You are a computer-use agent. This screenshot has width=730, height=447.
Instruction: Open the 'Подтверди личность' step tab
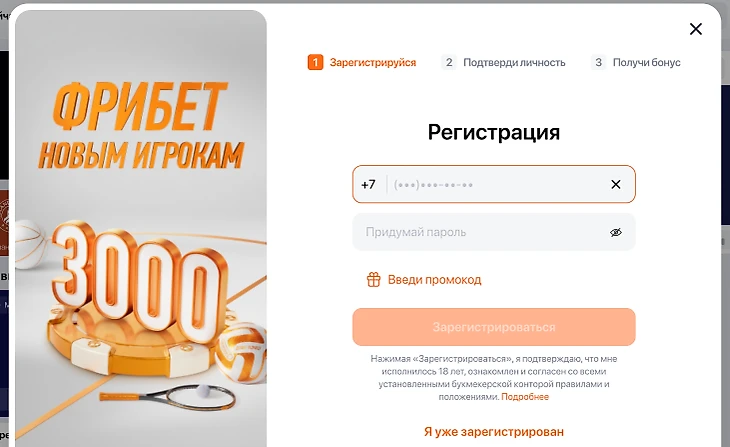pos(514,62)
